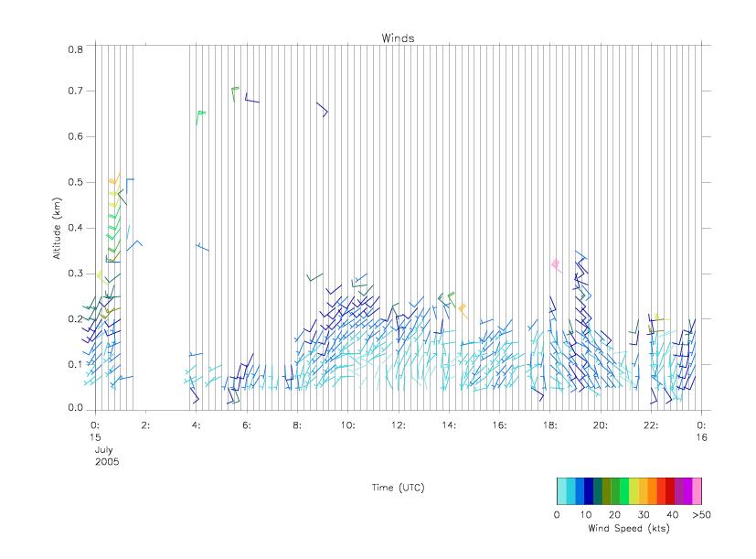Click the "10:" time tick label
Screen dimensions: 756x559
(347, 425)
